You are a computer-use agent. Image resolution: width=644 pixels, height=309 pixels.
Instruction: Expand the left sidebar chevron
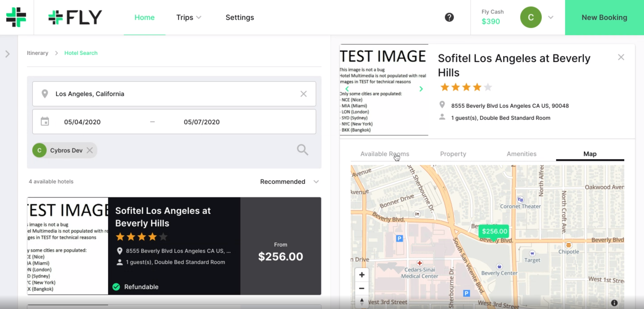coord(7,54)
